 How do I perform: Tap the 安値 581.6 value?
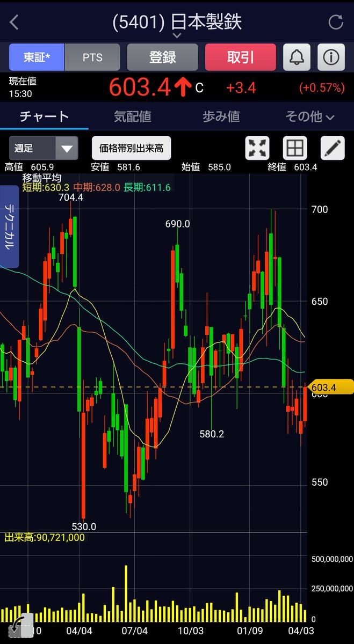click(x=115, y=167)
